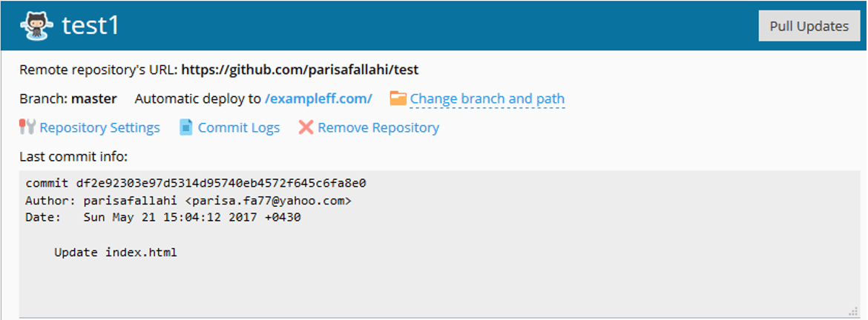Open the Change branch and path link
868x320 pixels.
tap(487, 99)
